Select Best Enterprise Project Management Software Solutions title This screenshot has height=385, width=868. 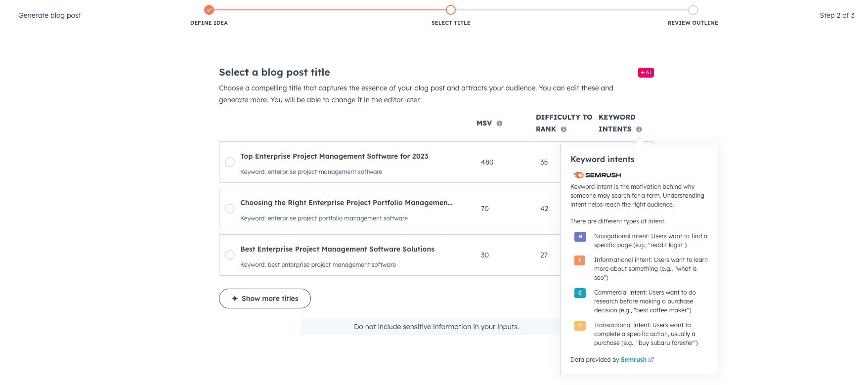click(x=230, y=255)
